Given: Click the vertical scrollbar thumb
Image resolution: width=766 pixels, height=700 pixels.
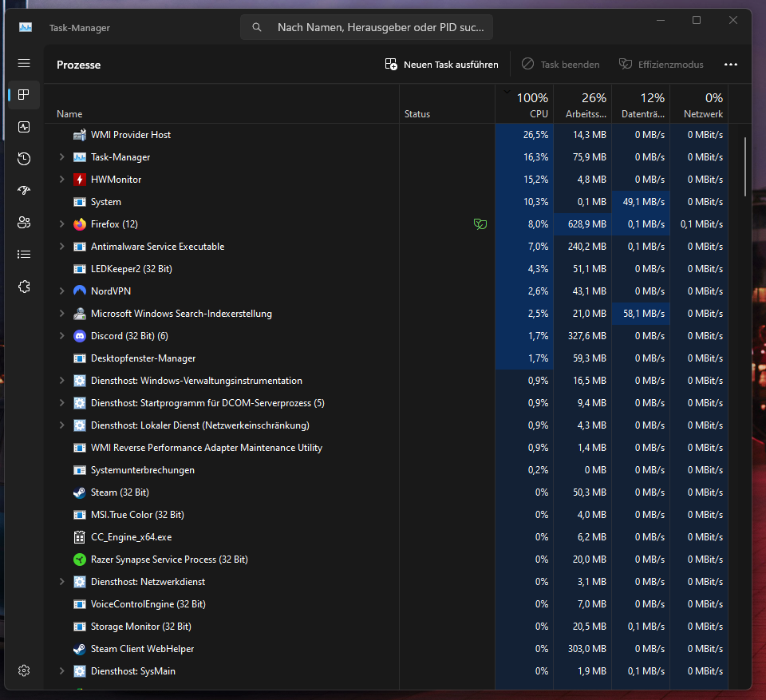Looking at the screenshot, I should 745,167.
